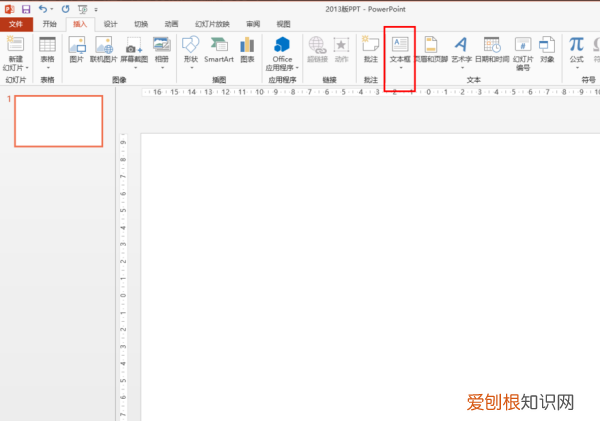This screenshot has height=421, width=600.
Task: Click the 批注 Comment icon
Action: [x=370, y=44]
